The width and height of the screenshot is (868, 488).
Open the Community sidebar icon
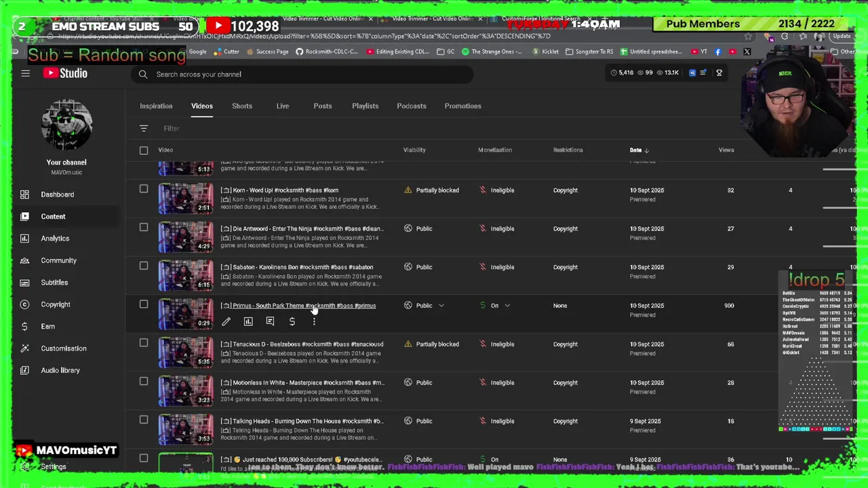(x=24, y=260)
